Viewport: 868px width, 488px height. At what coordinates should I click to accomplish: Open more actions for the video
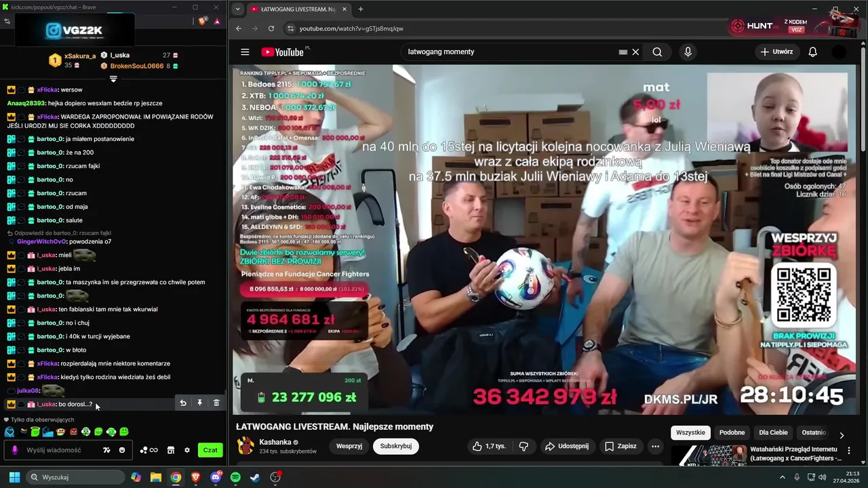tap(655, 446)
